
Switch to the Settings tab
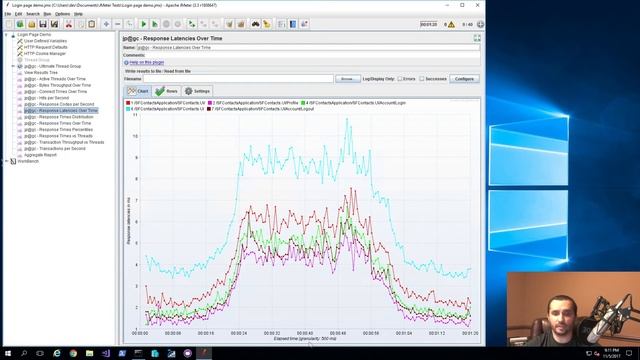(x=197, y=91)
